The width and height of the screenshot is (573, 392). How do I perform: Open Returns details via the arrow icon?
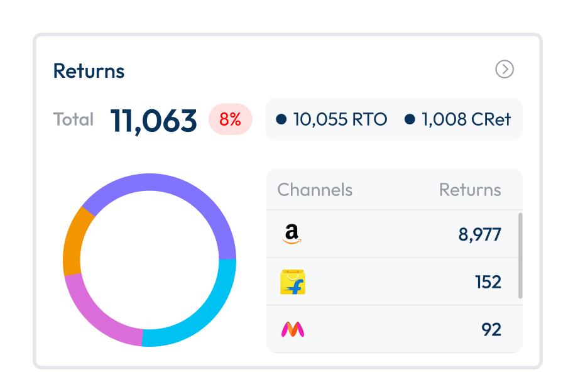tap(505, 69)
